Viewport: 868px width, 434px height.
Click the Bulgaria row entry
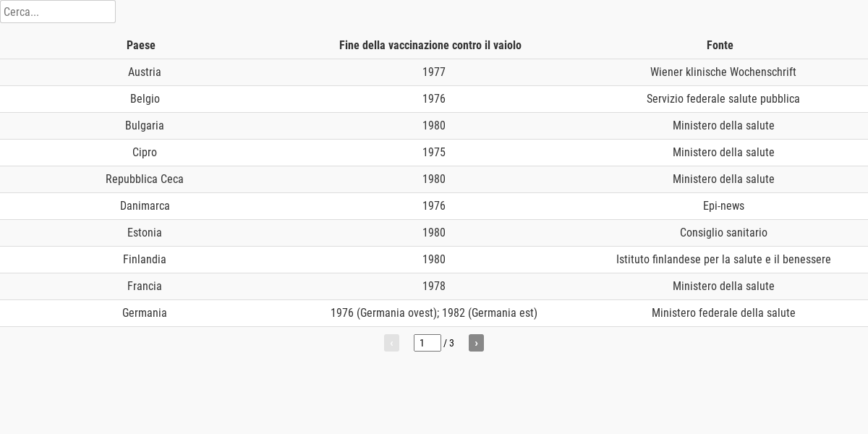point(434,126)
